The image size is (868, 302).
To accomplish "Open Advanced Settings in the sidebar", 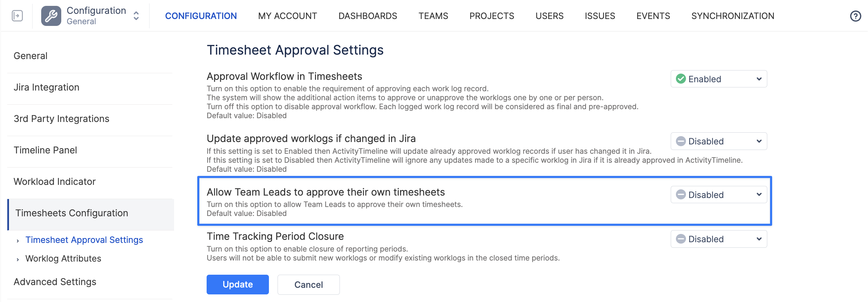I will (55, 282).
